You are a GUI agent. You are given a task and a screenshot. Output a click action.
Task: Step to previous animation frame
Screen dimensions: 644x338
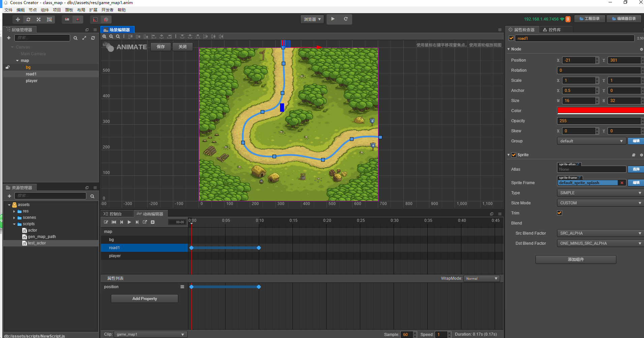[x=122, y=222]
